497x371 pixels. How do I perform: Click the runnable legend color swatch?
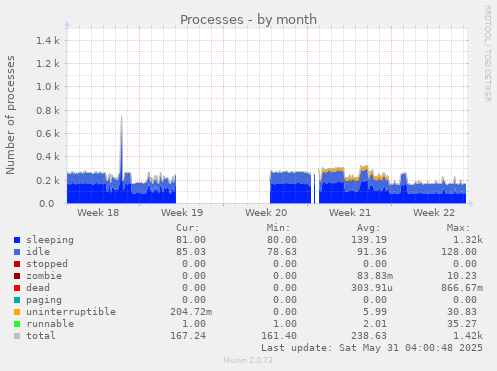(17, 324)
